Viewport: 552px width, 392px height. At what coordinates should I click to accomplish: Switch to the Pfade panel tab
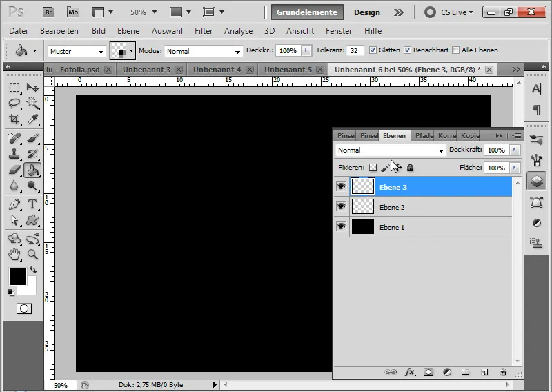point(424,135)
